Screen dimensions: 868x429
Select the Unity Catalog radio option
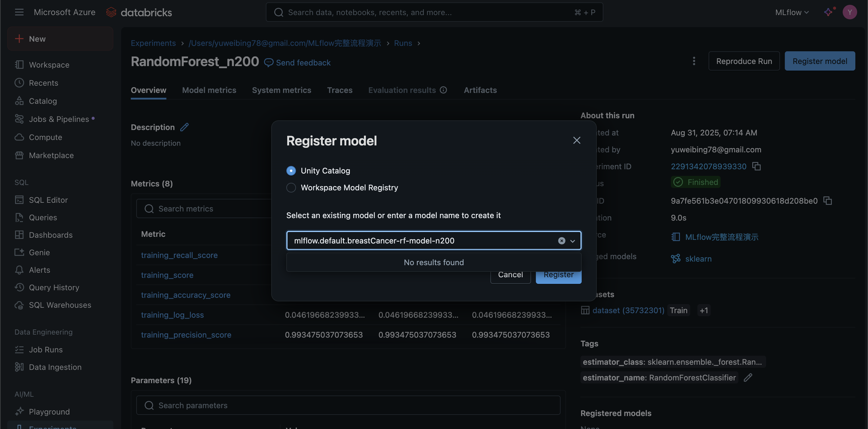click(x=291, y=171)
